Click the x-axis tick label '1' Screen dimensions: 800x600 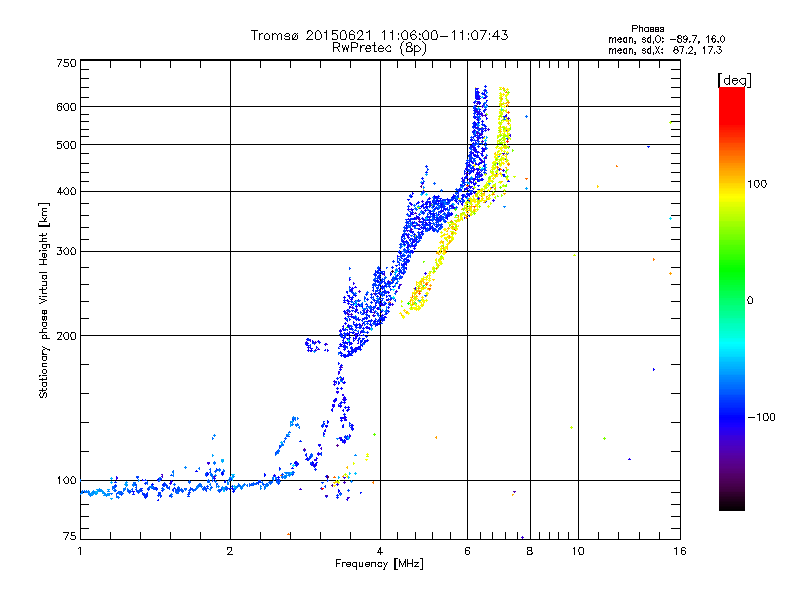(80, 551)
